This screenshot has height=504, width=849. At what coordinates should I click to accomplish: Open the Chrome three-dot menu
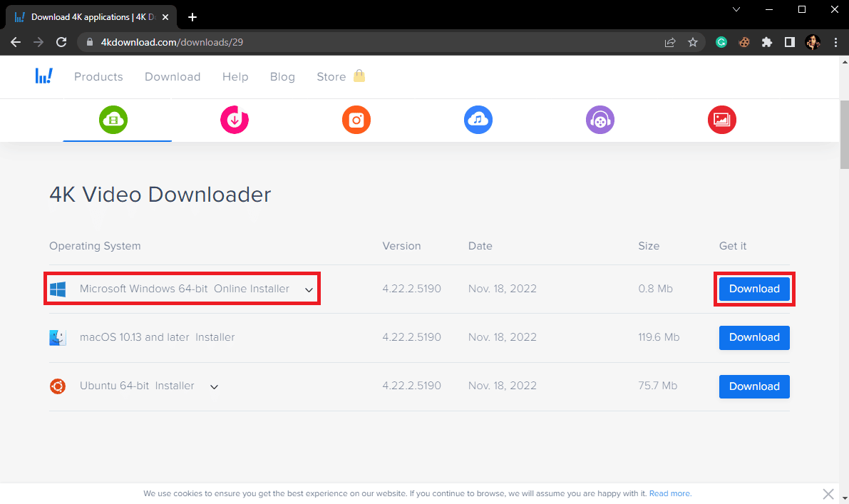click(x=835, y=42)
